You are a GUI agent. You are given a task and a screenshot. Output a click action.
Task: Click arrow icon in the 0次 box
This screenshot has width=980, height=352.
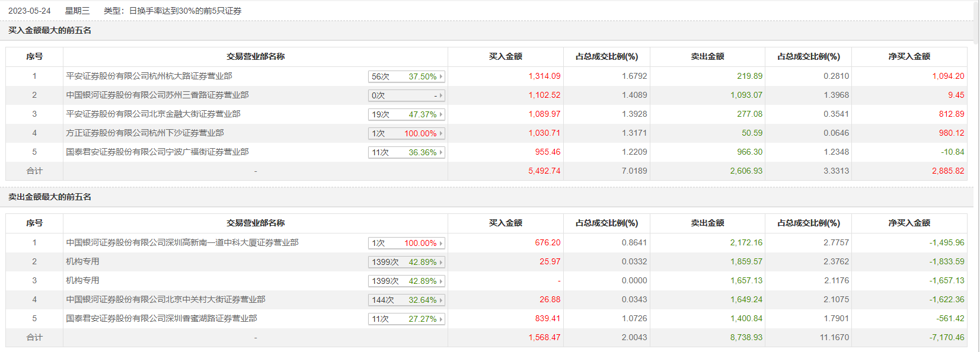(441, 95)
